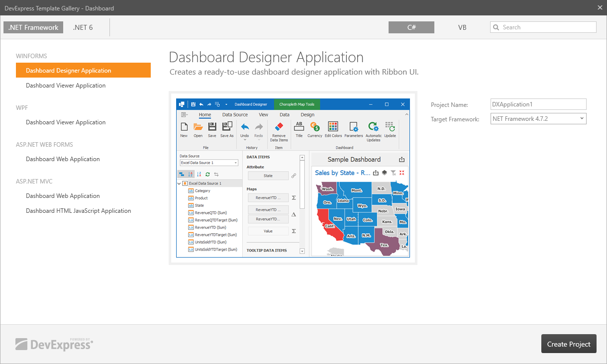607x364 pixels.
Task: Open the Target Framework dropdown
Action: pos(538,119)
